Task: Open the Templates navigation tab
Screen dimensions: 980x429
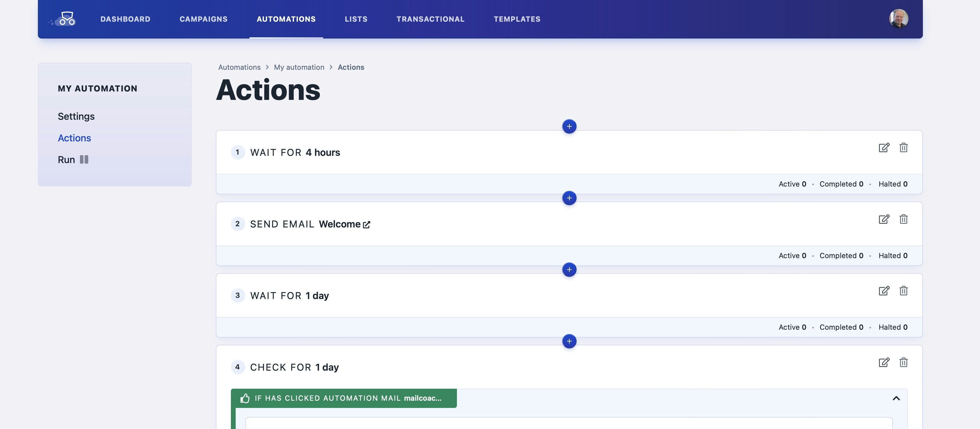Action: [x=517, y=19]
